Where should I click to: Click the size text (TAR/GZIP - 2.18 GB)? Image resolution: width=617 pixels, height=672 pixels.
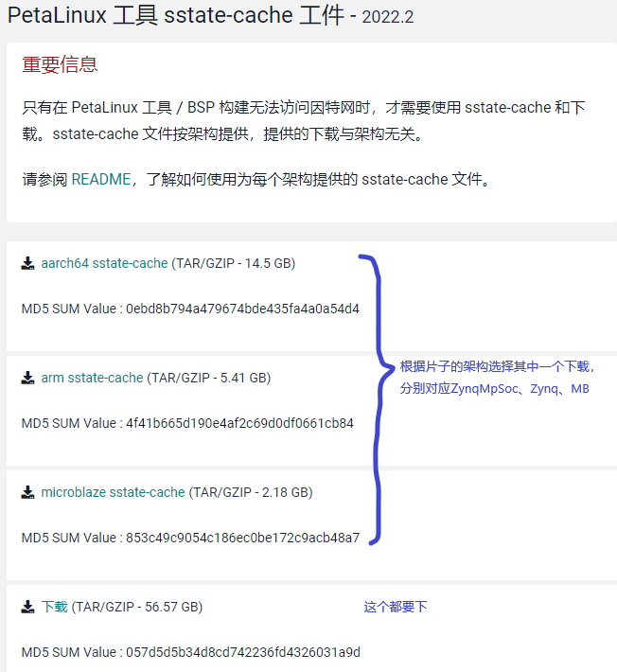tap(251, 492)
